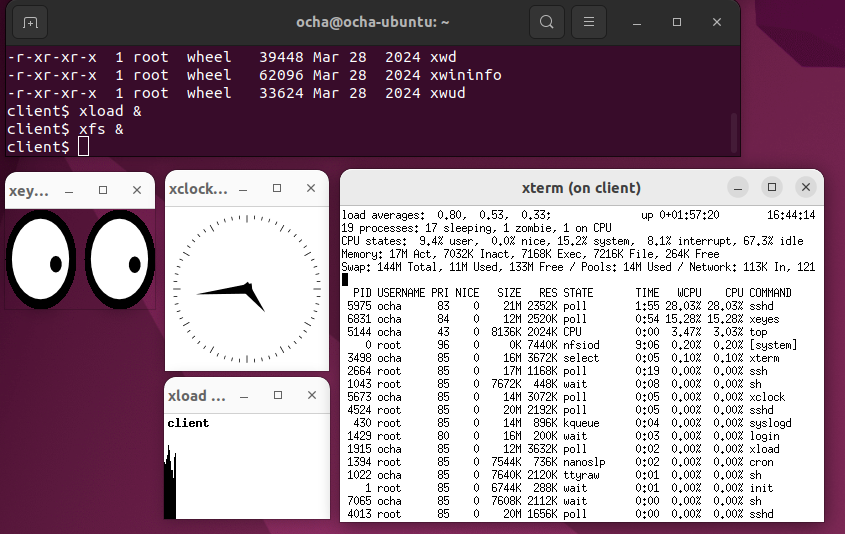Close the xeyes window
This screenshot has height=534, width=845.
tap(137, 190)
